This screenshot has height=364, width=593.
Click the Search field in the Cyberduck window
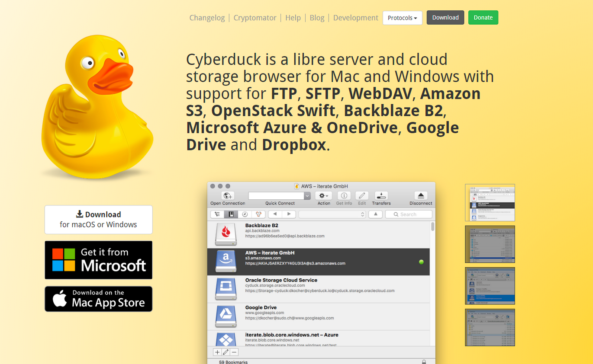tap(409, 214)
